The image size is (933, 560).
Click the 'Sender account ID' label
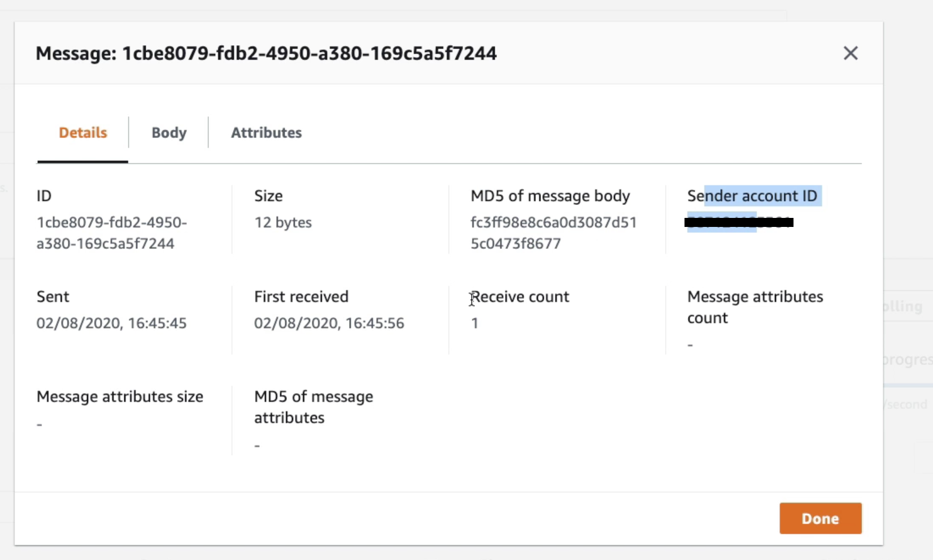pos(752,196)
